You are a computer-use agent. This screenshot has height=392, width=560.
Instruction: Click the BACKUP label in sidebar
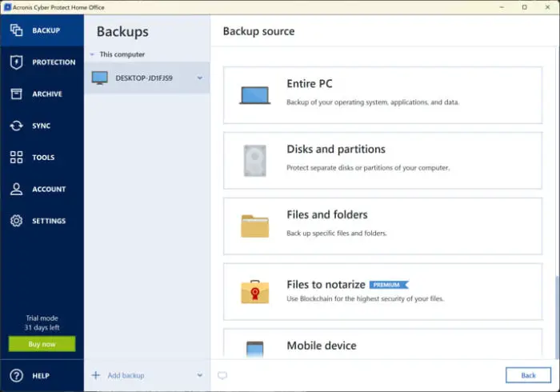coord(46,30)
